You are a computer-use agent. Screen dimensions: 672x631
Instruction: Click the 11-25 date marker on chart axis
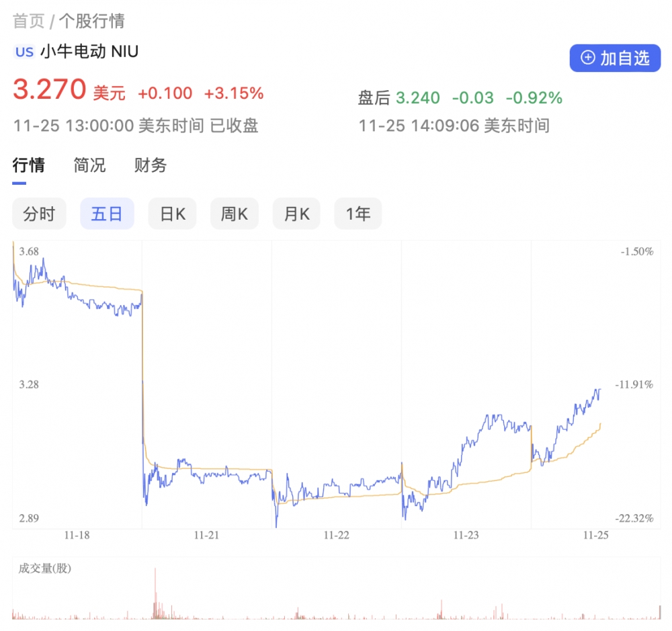click(595, 536)
